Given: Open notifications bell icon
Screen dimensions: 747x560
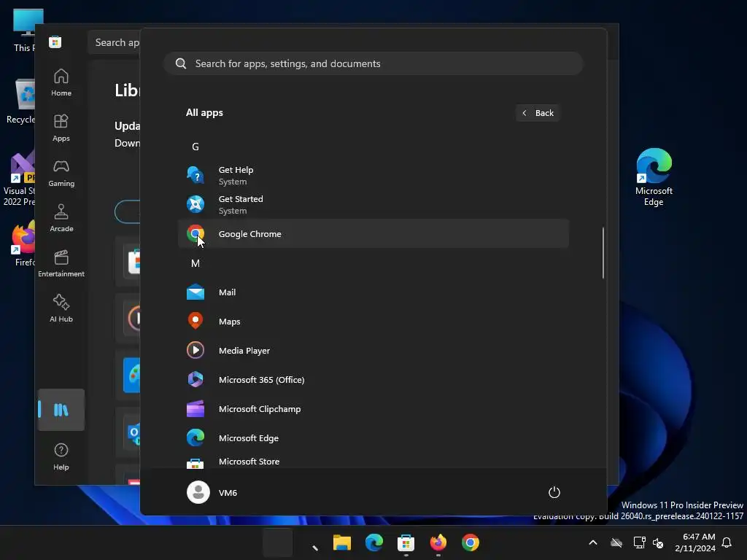Looking at the screenshot, I should (x=727, y=542).
